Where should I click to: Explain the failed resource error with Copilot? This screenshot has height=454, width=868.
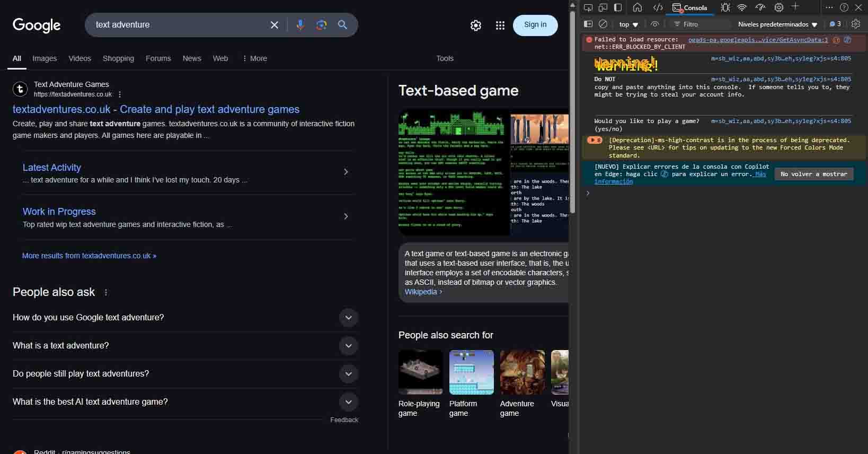pos(847,40)
